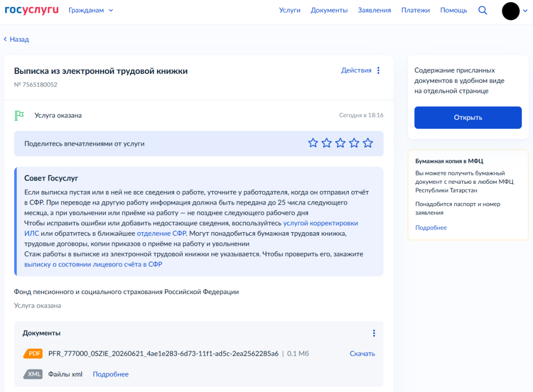The width and height of the screenshot is (533, 392).
Task: Expand the Гражданам dropdown
Action: (91, 10)
